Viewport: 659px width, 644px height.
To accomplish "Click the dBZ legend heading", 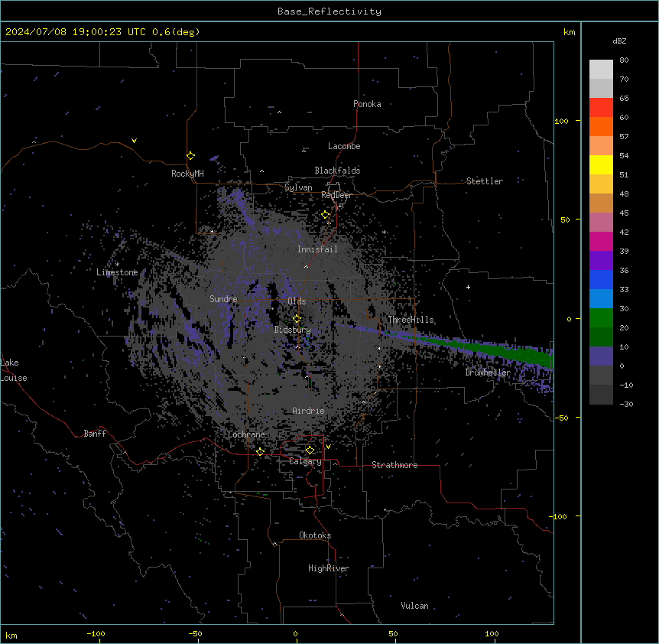I will pyautogui.click(x=619, y=41).
